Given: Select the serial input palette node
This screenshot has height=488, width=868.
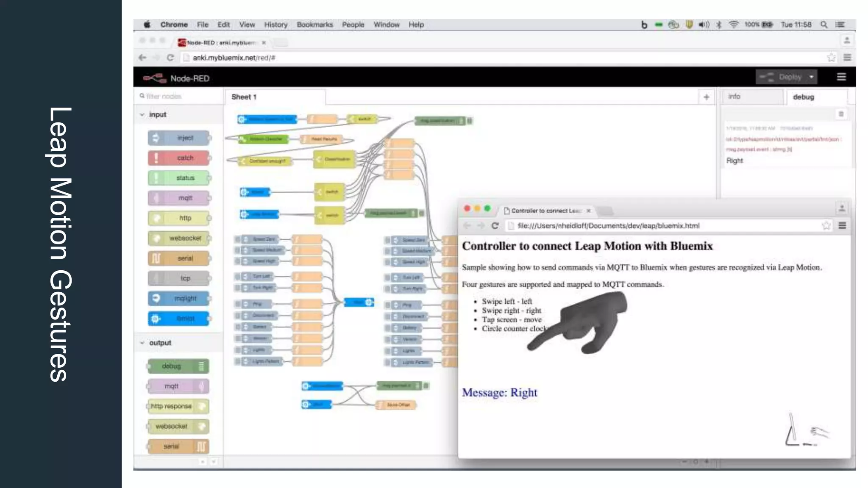Looking at the screenshot, I should [179, 258].
